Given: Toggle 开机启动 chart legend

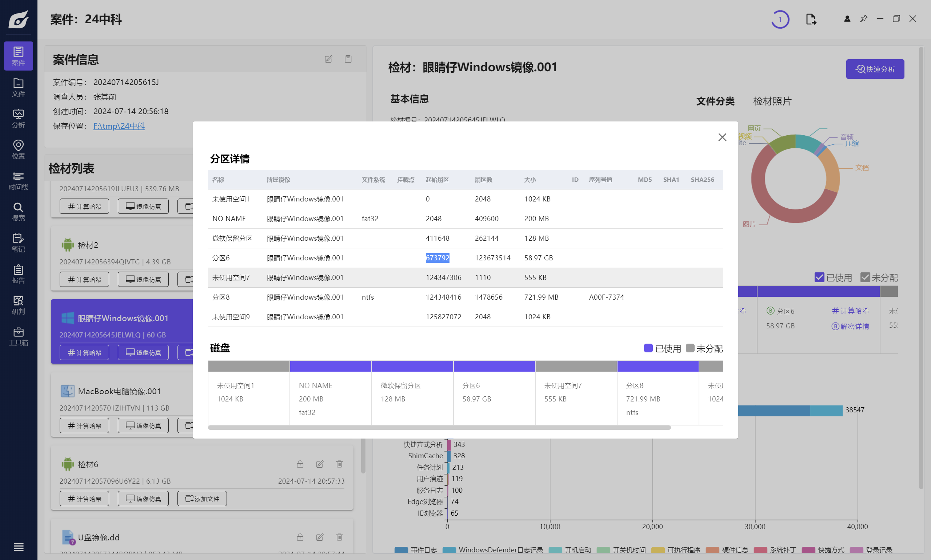Looking at the screenshot, I should 570,550.
